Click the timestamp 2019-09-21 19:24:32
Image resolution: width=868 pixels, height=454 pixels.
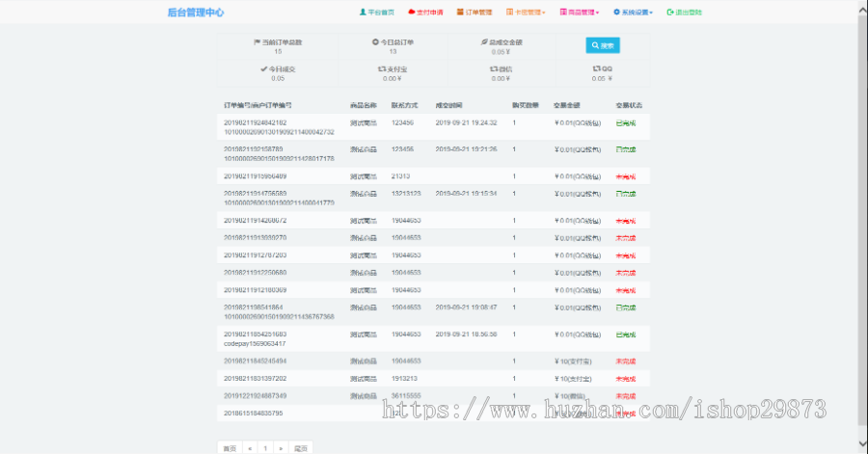(x=466, y=122)
